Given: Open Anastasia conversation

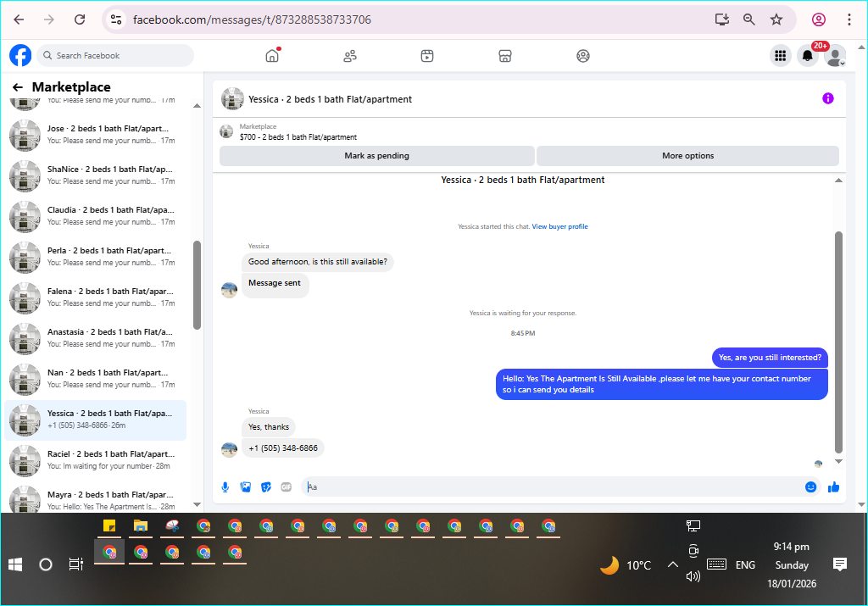Looking at the screenshot, I should [x=95, y=337].
